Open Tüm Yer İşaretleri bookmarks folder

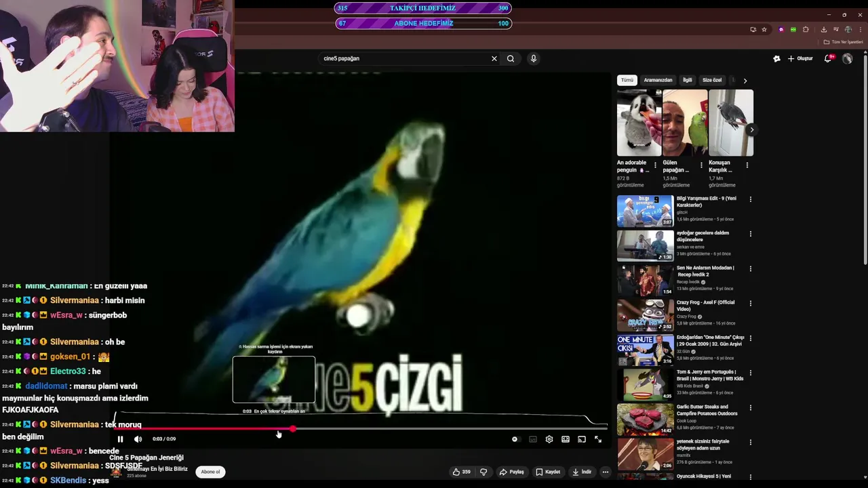click(x=843, y=42)
